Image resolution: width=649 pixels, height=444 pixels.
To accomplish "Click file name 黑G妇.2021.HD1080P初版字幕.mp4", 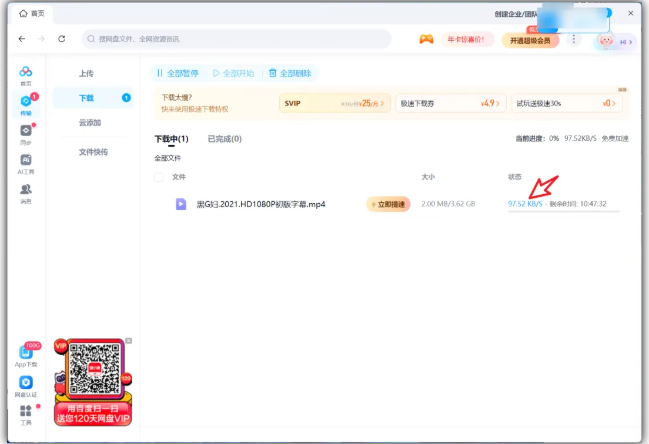I will (261, 204).
